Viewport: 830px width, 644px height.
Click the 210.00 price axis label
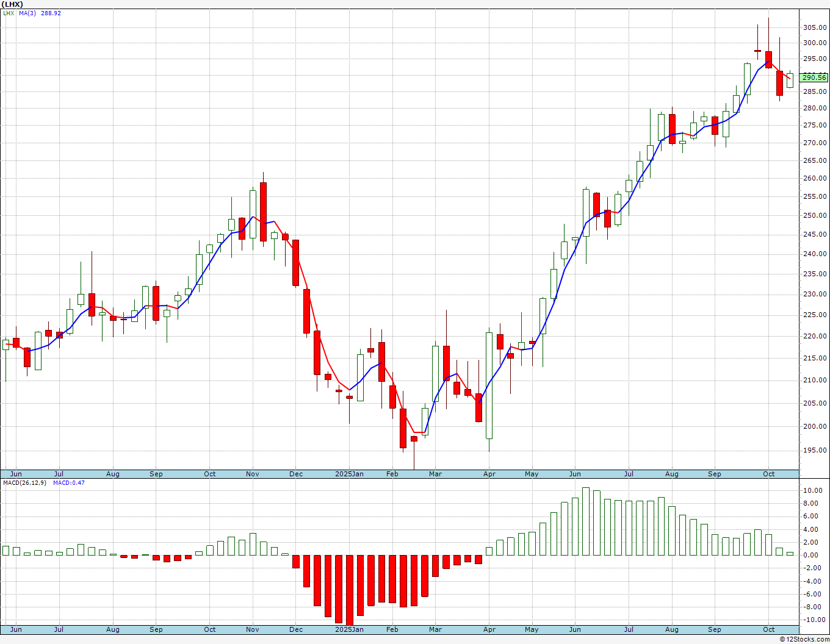pos(815,380)
